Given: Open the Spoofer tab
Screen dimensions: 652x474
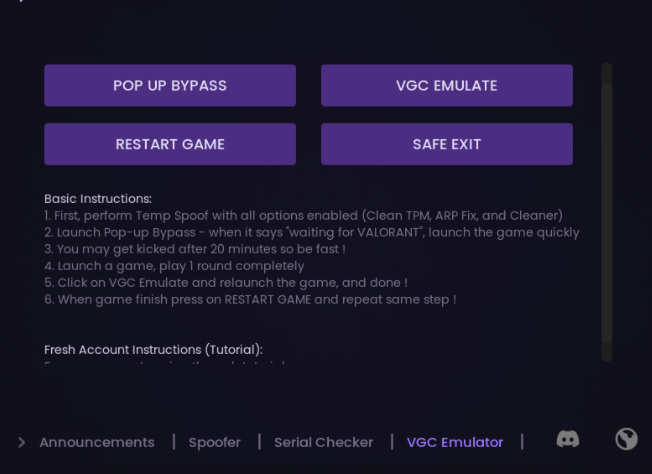Looking at the screenshot, I should point(215,442).
